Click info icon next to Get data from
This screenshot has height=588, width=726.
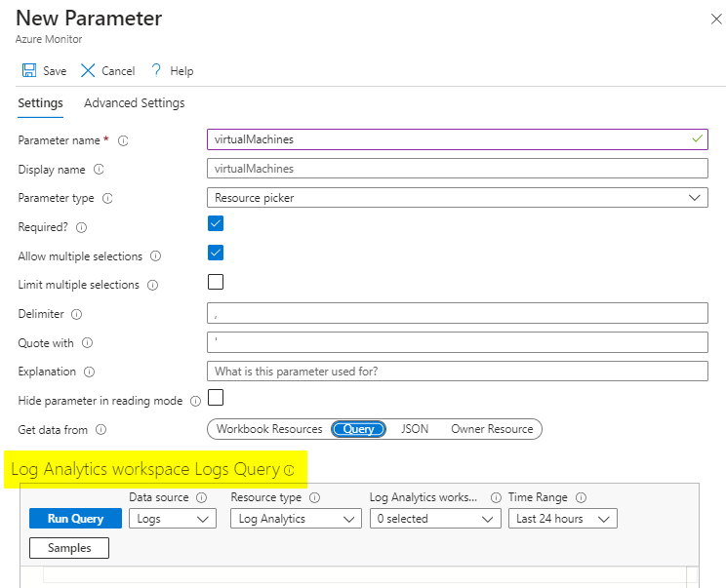[101, 430]
